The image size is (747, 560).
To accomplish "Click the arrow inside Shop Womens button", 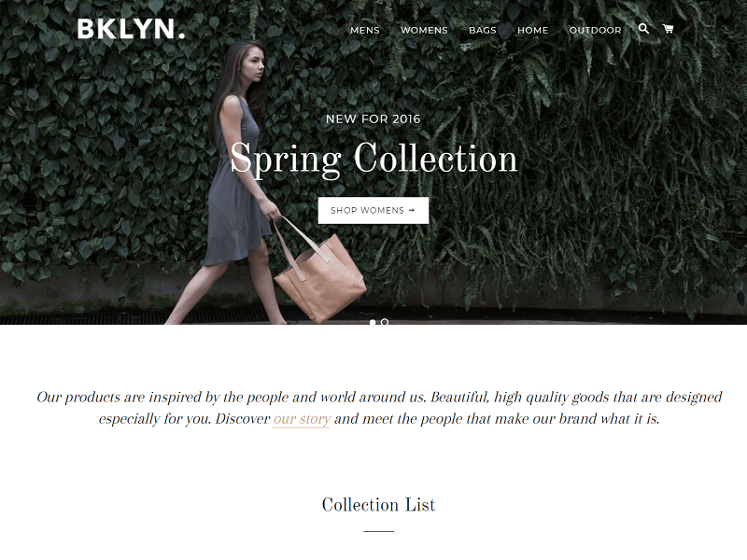I will pos(412,210).
